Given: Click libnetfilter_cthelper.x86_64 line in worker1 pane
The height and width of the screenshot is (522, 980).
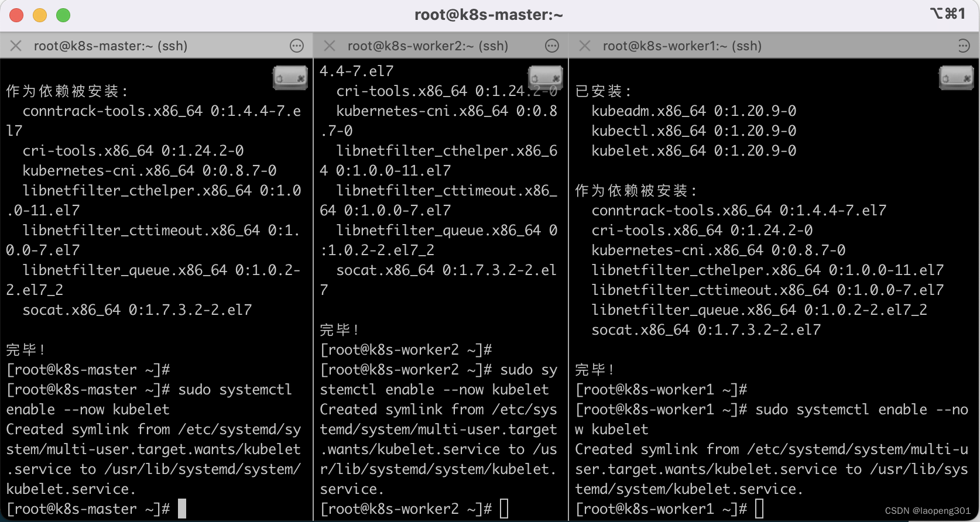Looking at the screenshot, I should point(767,270).
